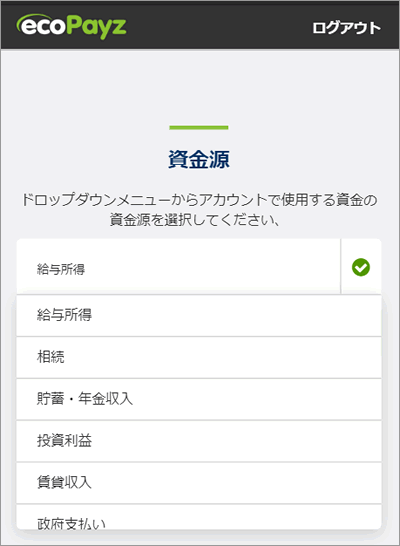Pick 貯蓄・年金収入 from the list

(199, 399)
